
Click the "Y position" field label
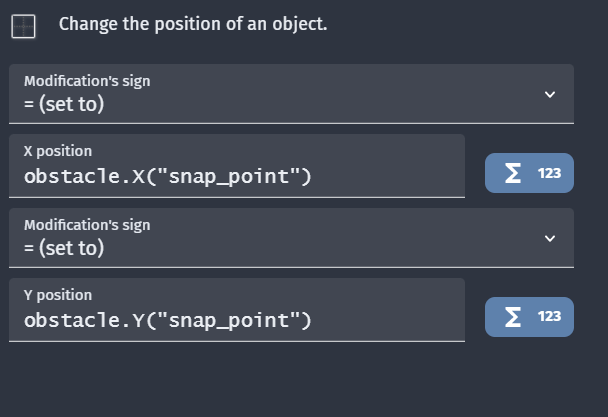pos(58,295)
